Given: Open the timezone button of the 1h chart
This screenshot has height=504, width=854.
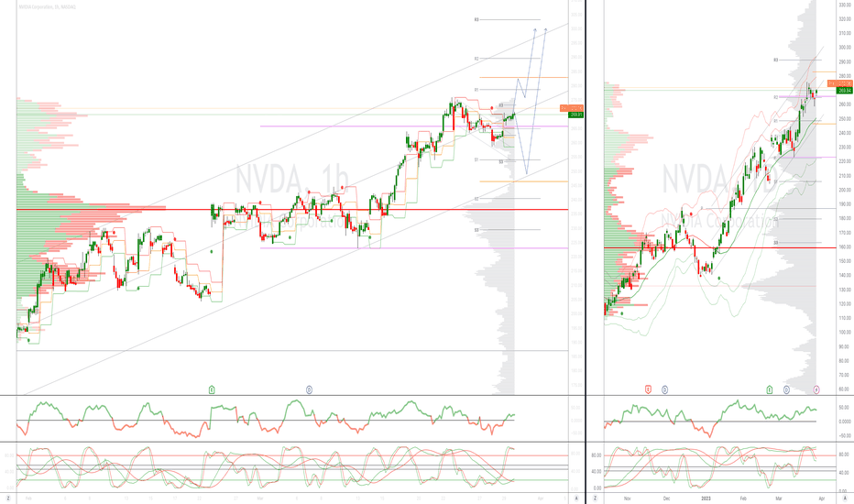Looking at the screenshot, I should (8, 498).
